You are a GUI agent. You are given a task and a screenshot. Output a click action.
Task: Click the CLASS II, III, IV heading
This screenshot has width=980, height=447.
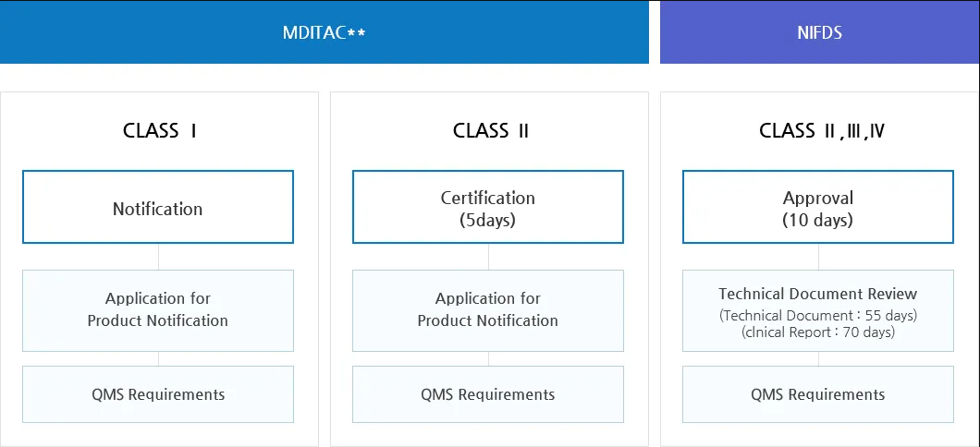tap(821, 130)
